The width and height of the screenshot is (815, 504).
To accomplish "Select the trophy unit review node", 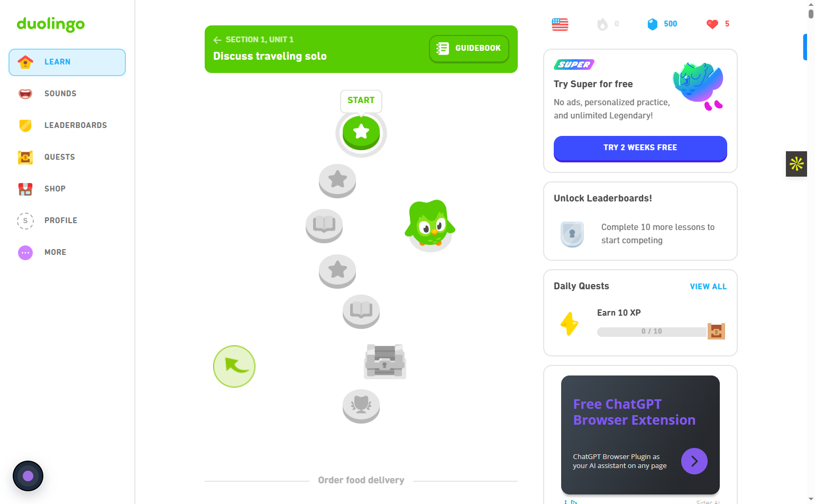I will pyautogui.click(x=361, y=406).
